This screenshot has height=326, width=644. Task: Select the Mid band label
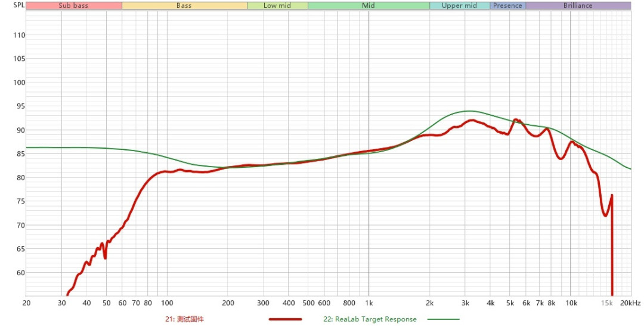[369, 6]
